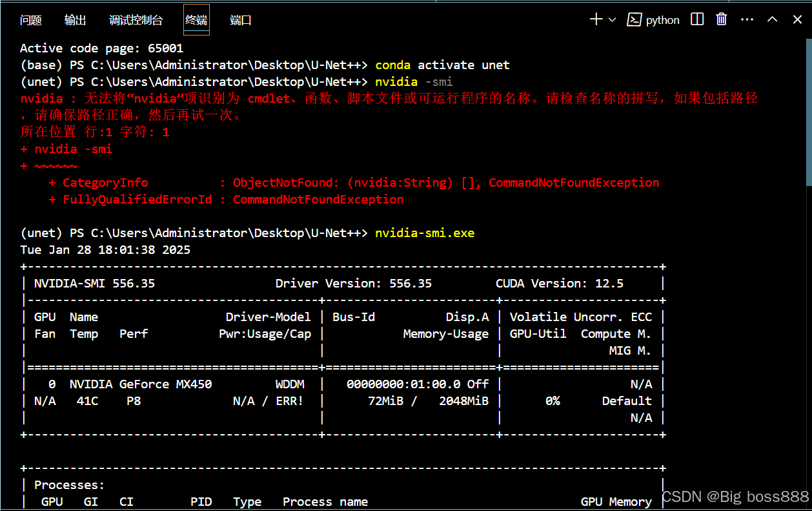The image size is (812, 511).
Task: Split the terminal using the split-pane icon
Action: [x=696, y=19]
